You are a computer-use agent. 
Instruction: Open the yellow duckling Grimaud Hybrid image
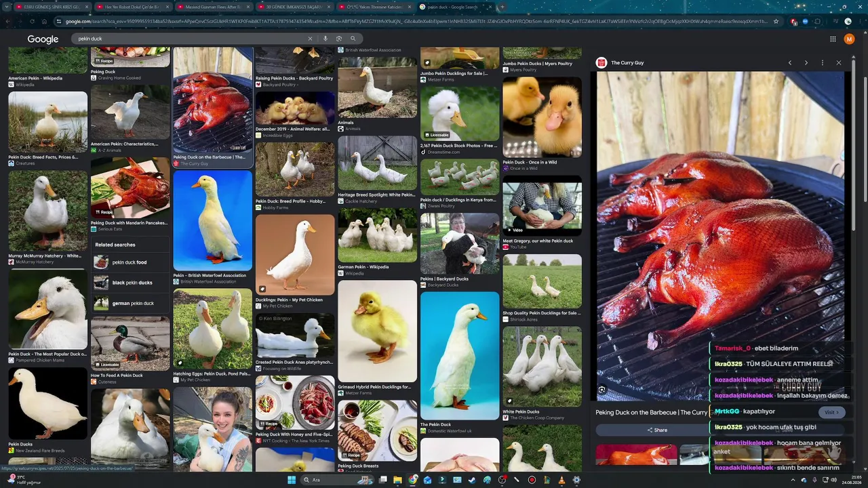coord(377,331)
